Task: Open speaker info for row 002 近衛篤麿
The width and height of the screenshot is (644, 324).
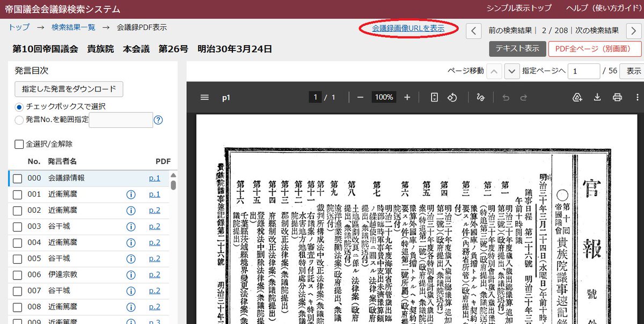Action: (x=130, y=210)
